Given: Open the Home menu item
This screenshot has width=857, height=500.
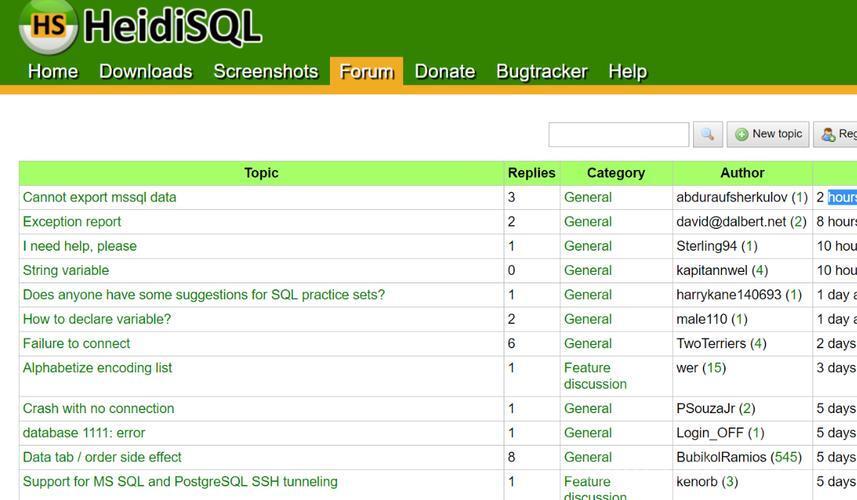Looking at the screenshot, I should (x=53, y=72).
